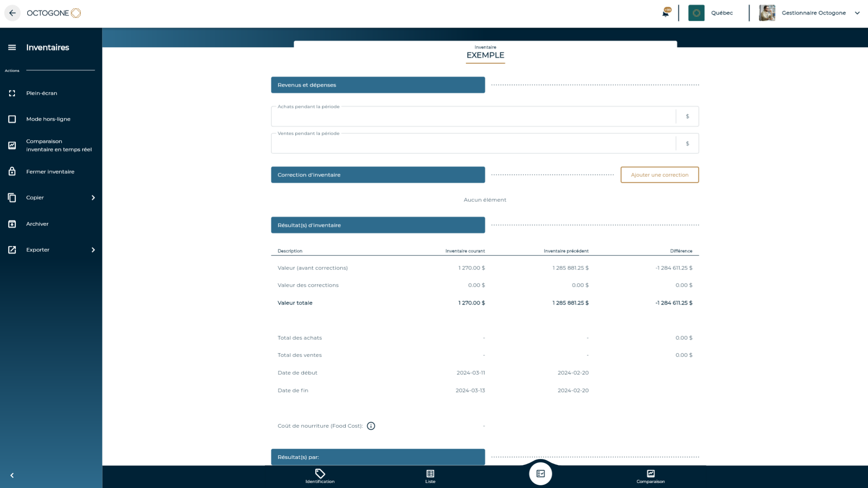Open the notifications bell
The height and width of the screenshot is (488, 868).
tap(665, 13)
